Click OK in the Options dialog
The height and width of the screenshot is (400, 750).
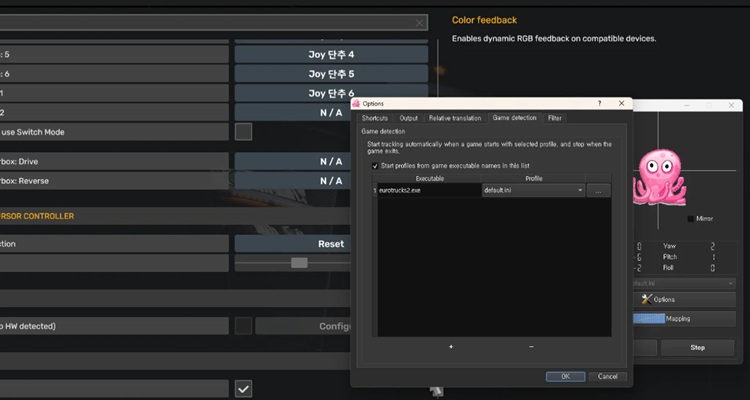point(565,377)
